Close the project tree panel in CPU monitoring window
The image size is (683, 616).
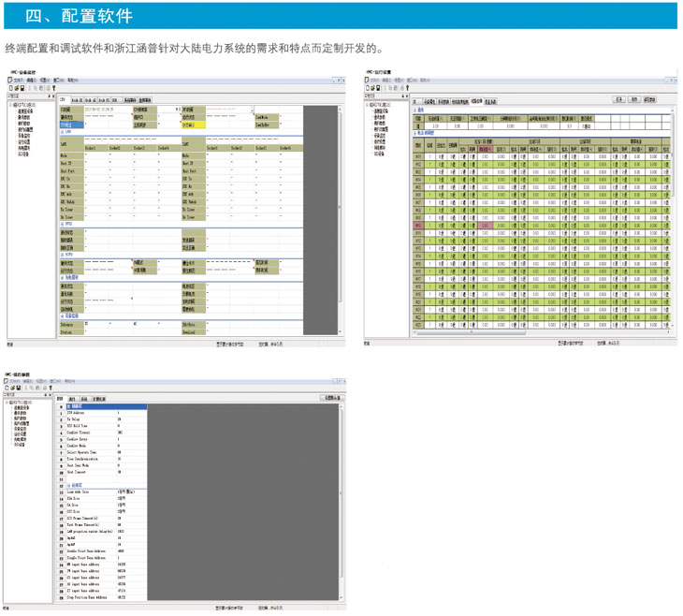click(x=53, y=95)
